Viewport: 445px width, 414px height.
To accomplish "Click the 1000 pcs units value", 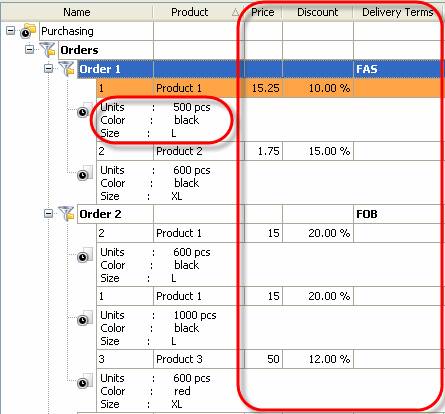I will pos(195,315).
